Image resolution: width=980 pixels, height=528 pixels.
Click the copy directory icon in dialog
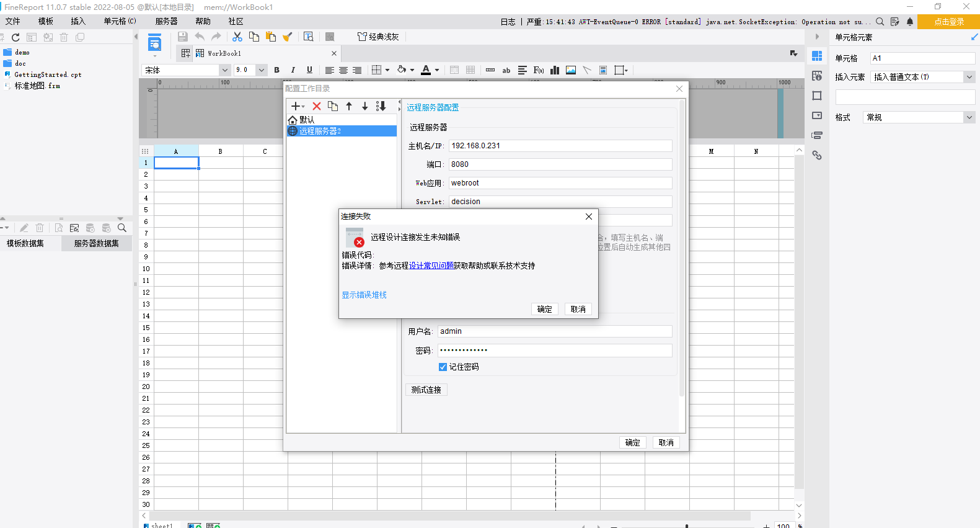coord(333,106)
